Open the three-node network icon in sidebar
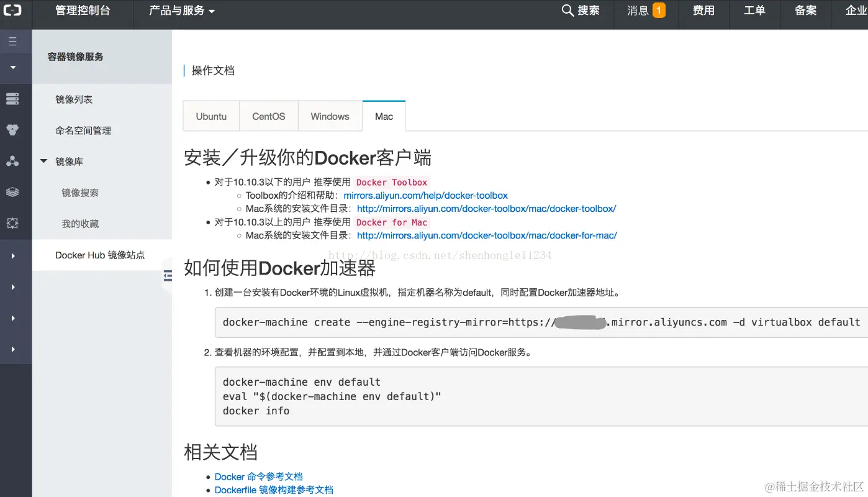 tap(12, 161)
